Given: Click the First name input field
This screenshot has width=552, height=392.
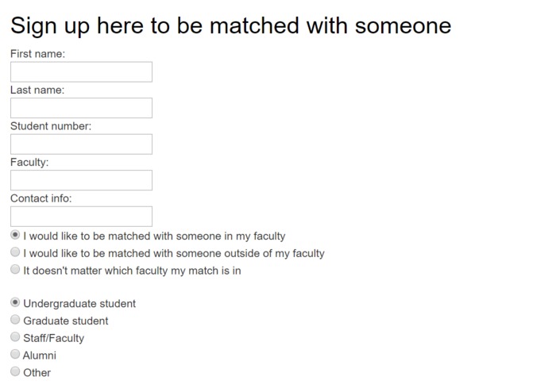Looking at the screenshot, I should pos(81,72).
